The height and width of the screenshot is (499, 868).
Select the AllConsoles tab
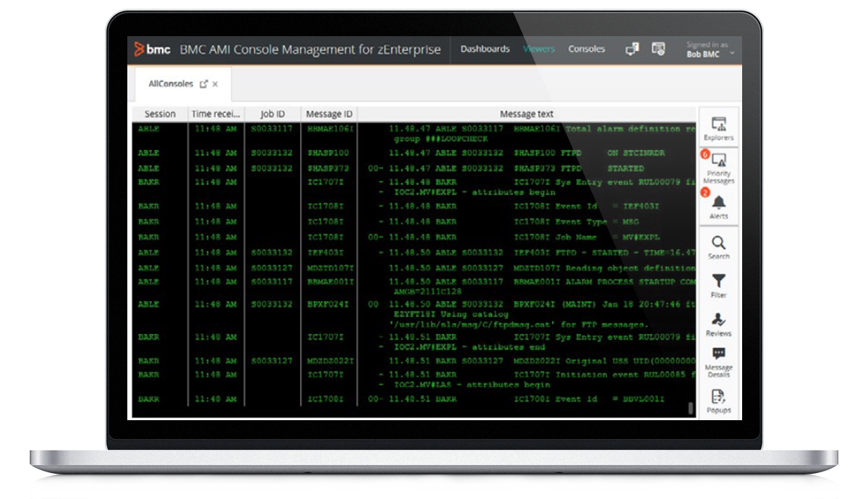coord(171,84)
